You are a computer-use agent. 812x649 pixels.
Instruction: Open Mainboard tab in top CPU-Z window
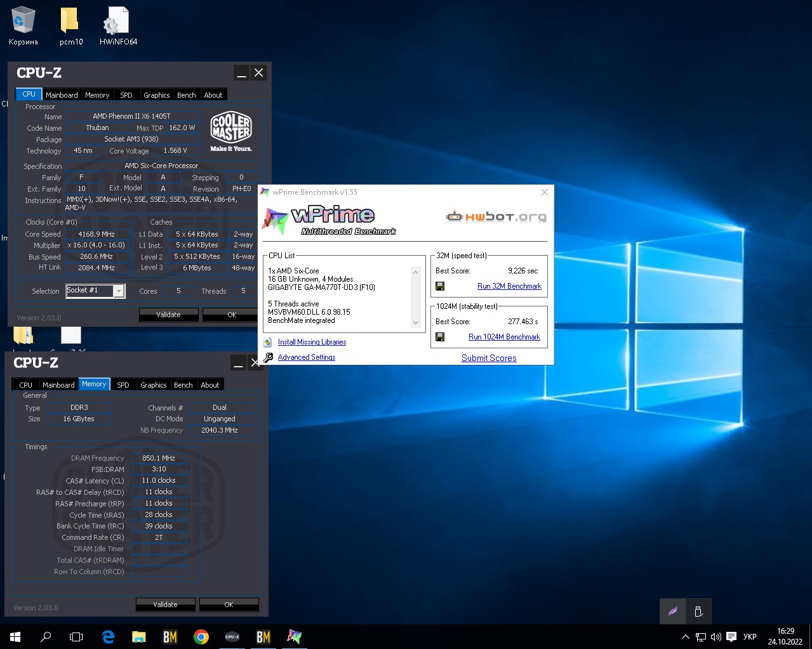[x=62, y=95]
